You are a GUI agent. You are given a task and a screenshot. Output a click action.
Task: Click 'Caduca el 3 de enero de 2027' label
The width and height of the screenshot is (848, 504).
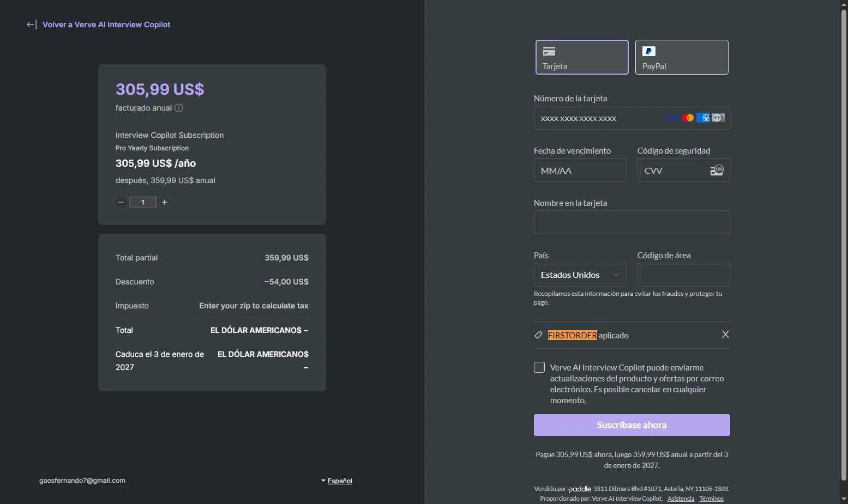coord(160,361)
